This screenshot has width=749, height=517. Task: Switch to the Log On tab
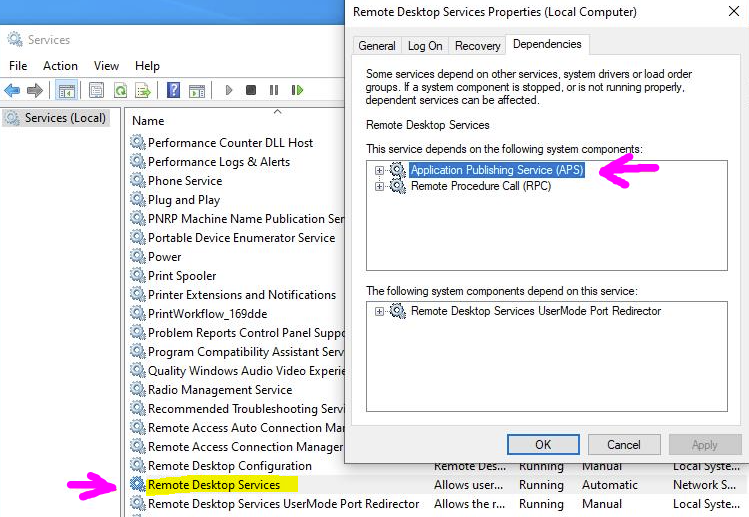425,46
